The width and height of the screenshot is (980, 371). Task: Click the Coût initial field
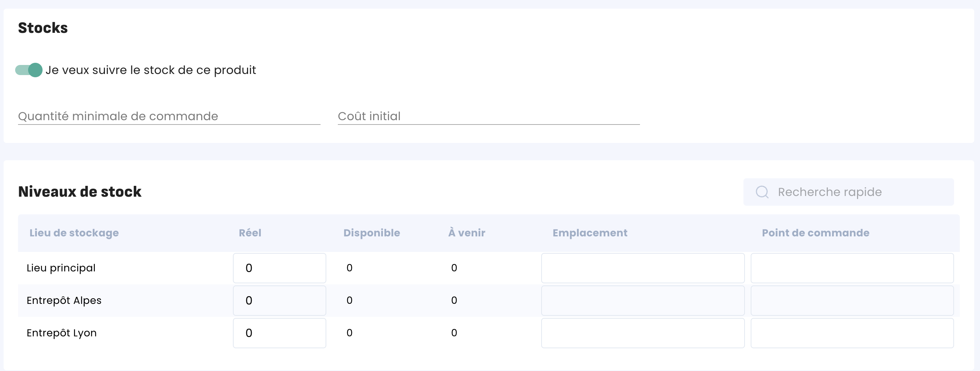click(489, 116)
